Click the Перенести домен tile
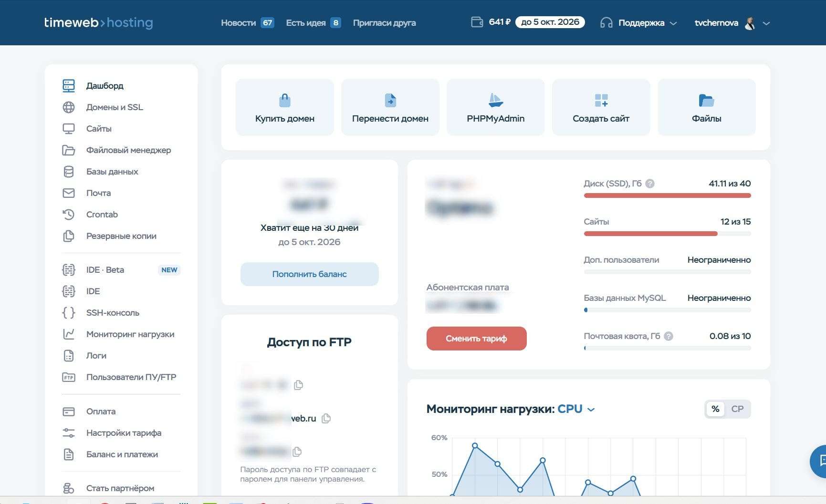The width and height of the screenshot is (826, 504). [390, 107]
